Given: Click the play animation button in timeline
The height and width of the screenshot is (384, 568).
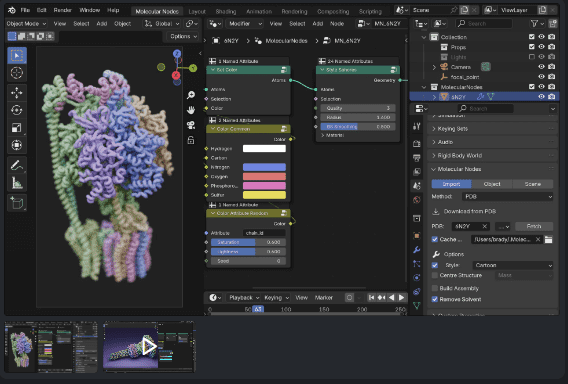Looking at the screenshot, I should (x=401, y=297).
